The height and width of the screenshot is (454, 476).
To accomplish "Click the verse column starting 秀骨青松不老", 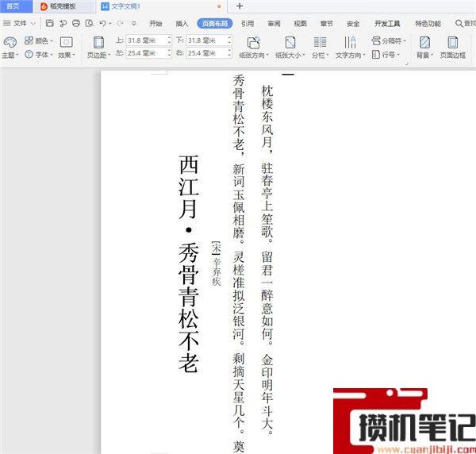I will 239,264.
